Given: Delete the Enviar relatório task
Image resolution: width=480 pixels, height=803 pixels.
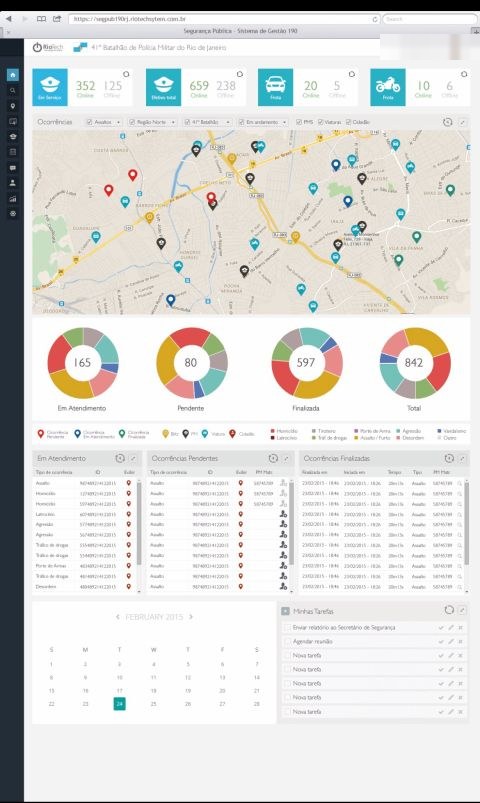Looking at the screenshot, I should (461, 627).
